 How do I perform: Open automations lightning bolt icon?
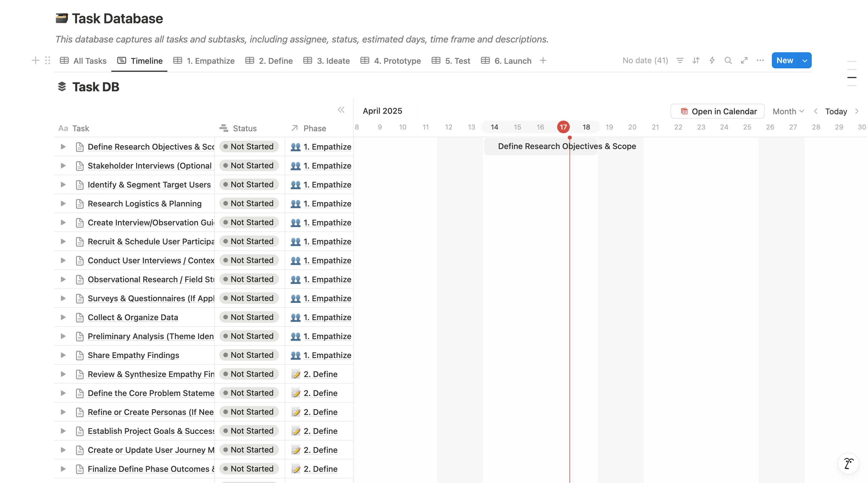point(712,61)
